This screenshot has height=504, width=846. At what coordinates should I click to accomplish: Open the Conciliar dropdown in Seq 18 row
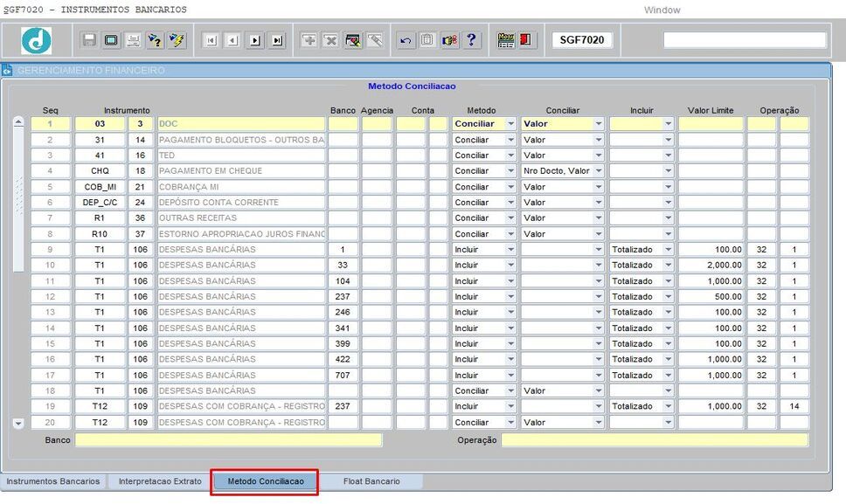[599, 390]
